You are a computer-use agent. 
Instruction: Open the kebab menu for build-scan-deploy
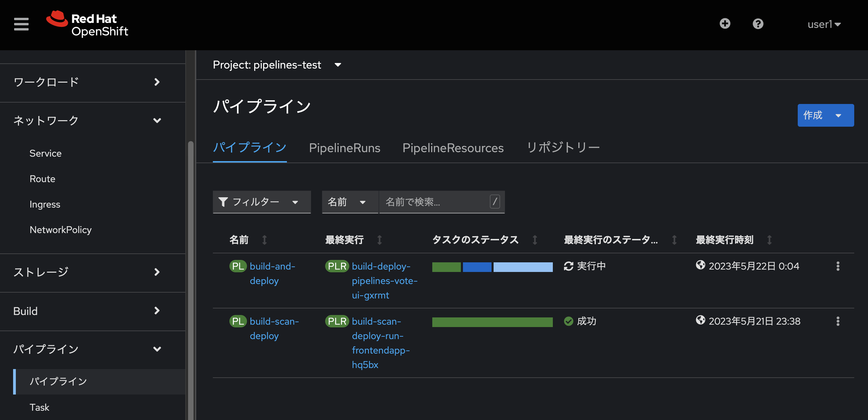tap(838, 321)
